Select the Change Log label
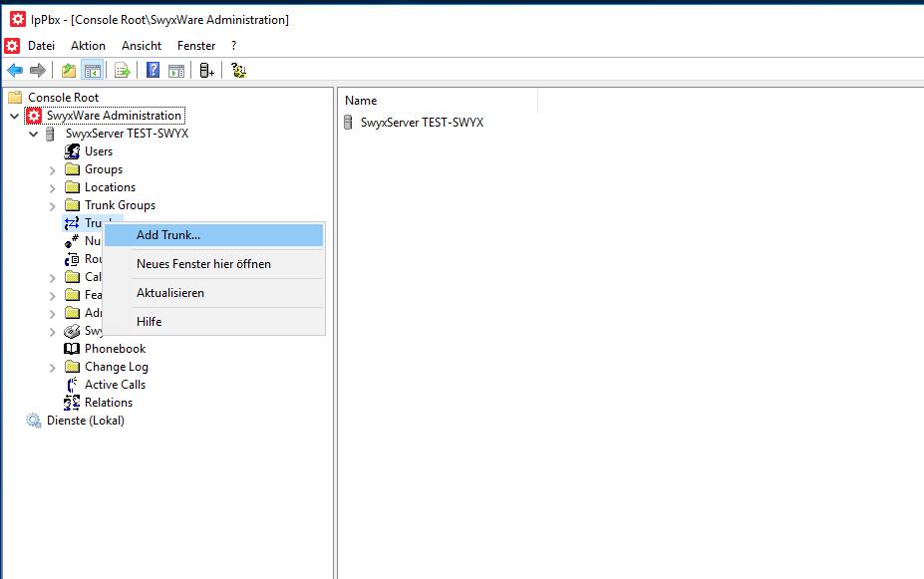Viewport: 924px width, 579px height. point(117,367)
